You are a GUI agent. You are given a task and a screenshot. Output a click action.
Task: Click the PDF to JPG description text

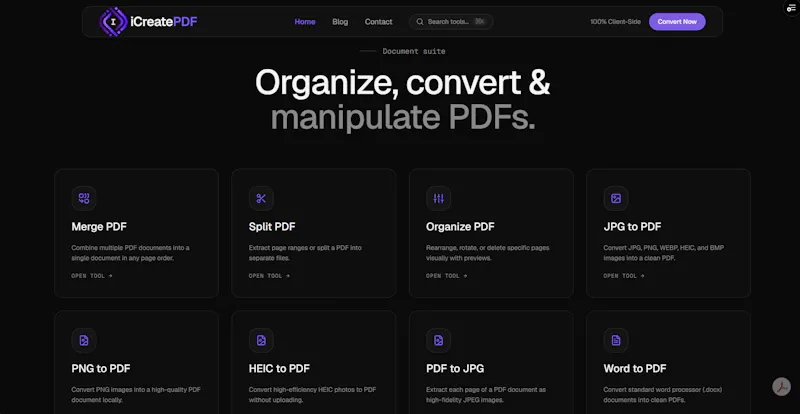click(x=486, y=395)
